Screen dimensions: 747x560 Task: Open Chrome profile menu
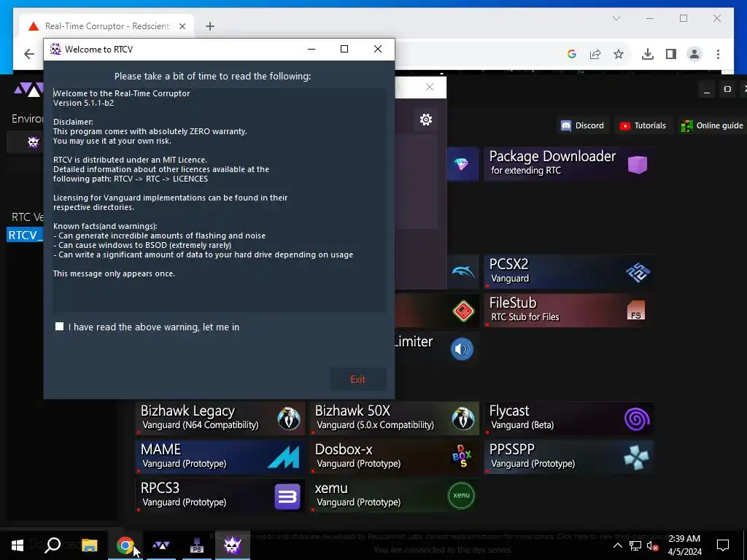[x=694, y=54]
